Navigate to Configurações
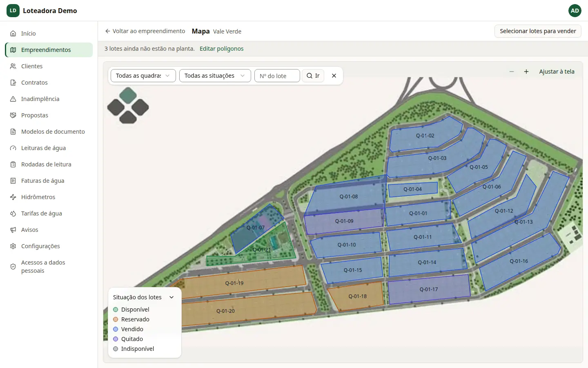This screenshot has height=368, width=588. 49,246
